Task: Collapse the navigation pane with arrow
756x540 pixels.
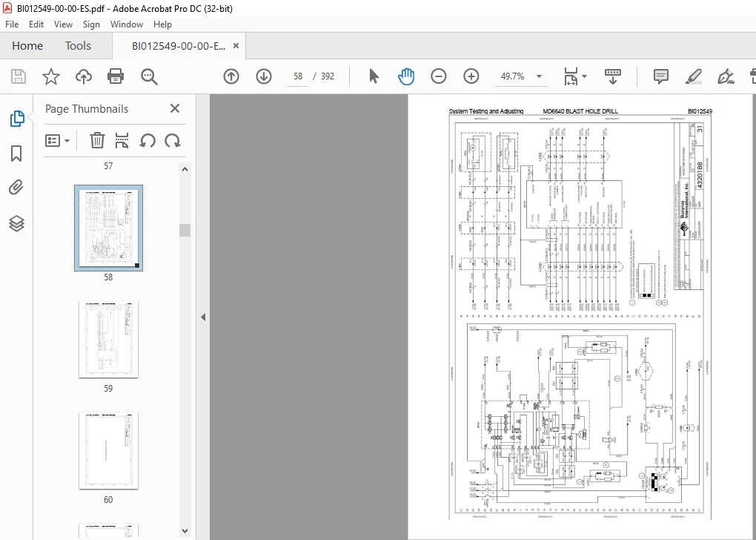Action: point(203,317)
